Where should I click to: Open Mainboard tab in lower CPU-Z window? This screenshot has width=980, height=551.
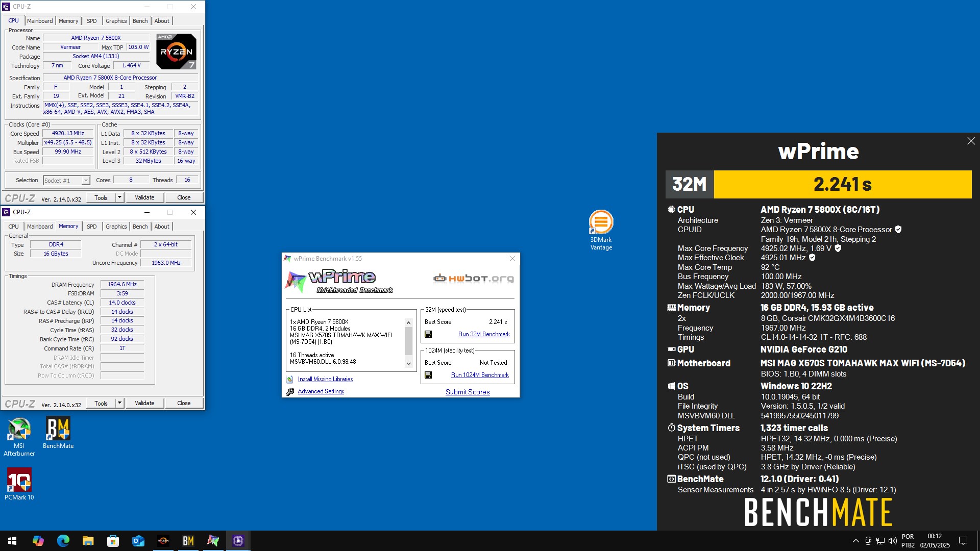point(40,227)
